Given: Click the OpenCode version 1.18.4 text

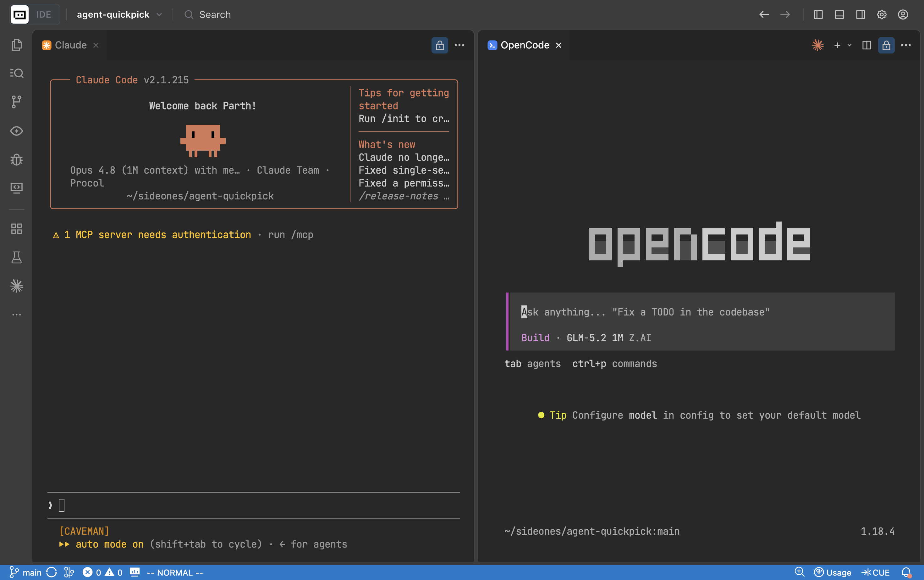Looking at the screenshot, I should 877,531.
